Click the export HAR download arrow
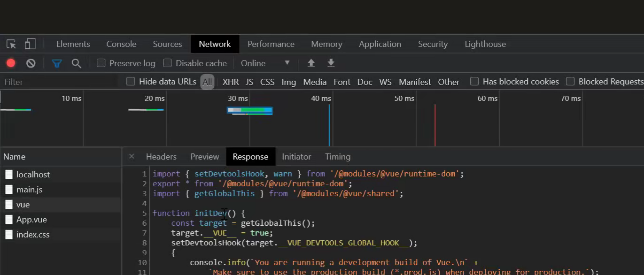This screenshot has height=275, width=644. (x=331, y=63)
